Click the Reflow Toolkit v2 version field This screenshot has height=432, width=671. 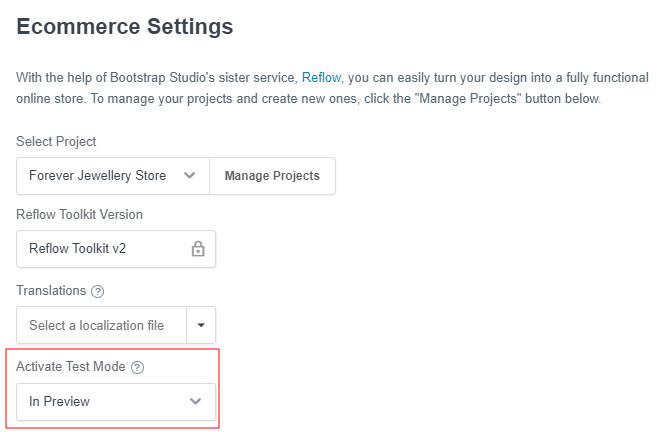[100, 249]
